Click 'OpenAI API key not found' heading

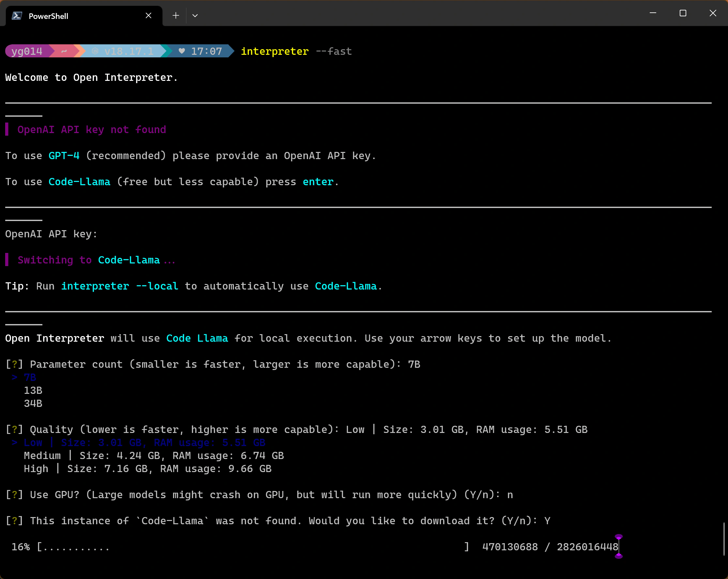[x=92, y=129]
